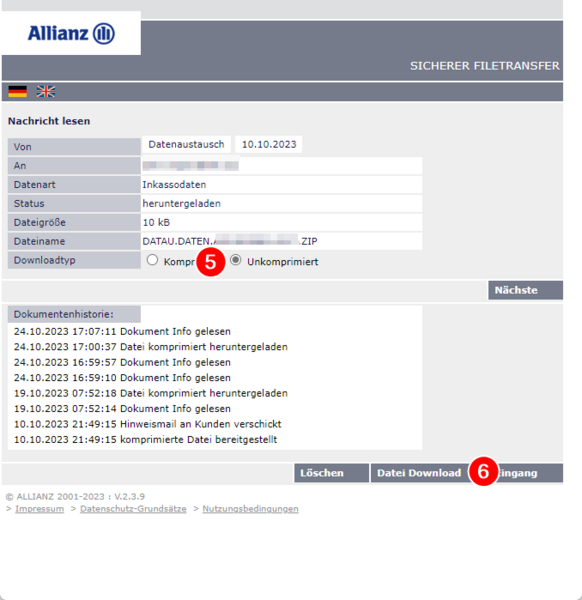Click the Datenaustausch sender field
Screen dimensions: 582x600
point(186,144)
